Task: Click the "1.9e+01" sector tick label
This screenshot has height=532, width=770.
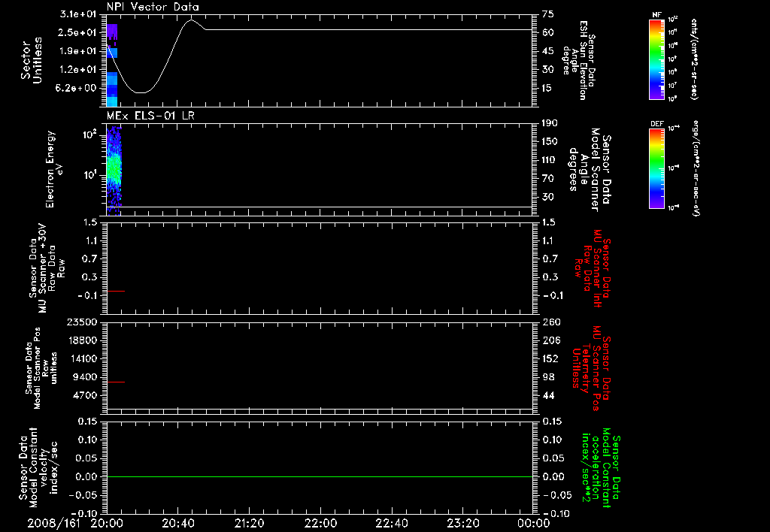Action: point(78,51)
